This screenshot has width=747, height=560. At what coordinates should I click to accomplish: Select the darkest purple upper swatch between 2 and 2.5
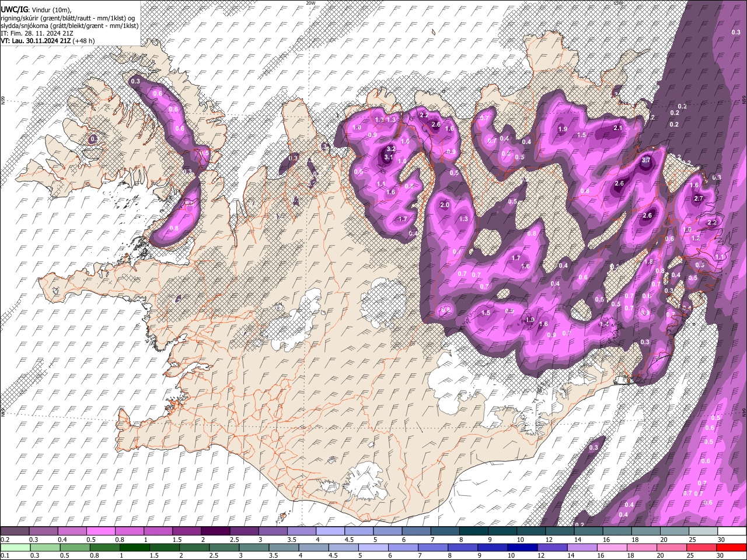pos(215,531)
